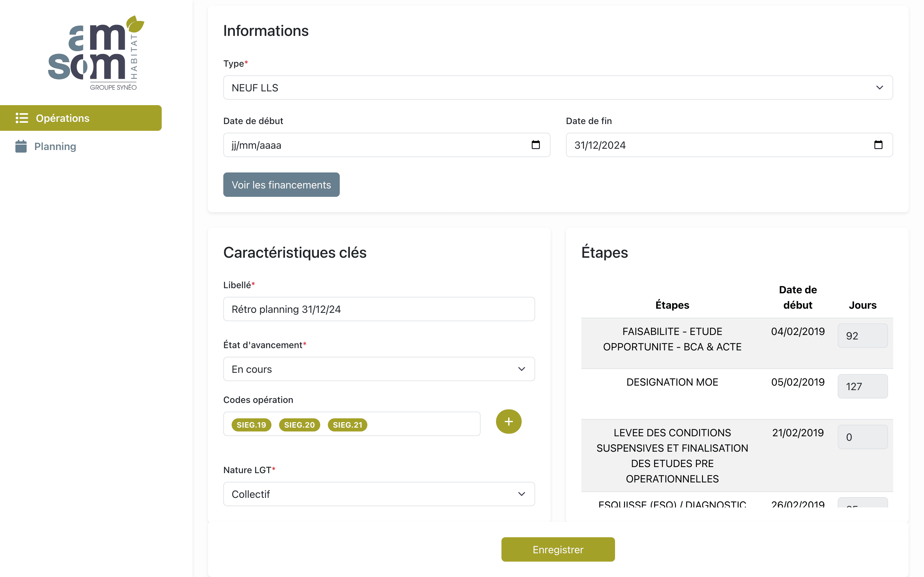The width and height of the screenshot is (924, 577).
Task: Open the Date de début calendar picker
Action: pos(535,145)
